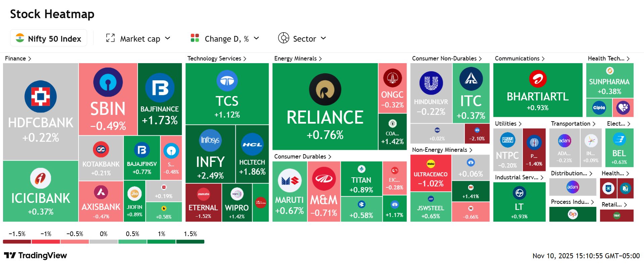Click the adani logo under Transportation sector
The height and width of the screenshot is (266, 644).
coord(565,141)
